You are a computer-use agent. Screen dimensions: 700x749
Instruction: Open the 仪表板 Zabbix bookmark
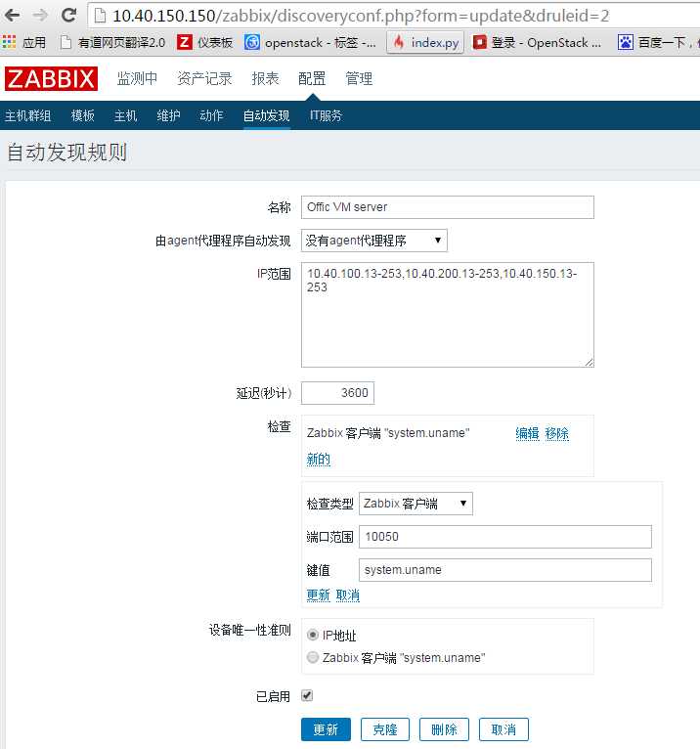[205, 42]
